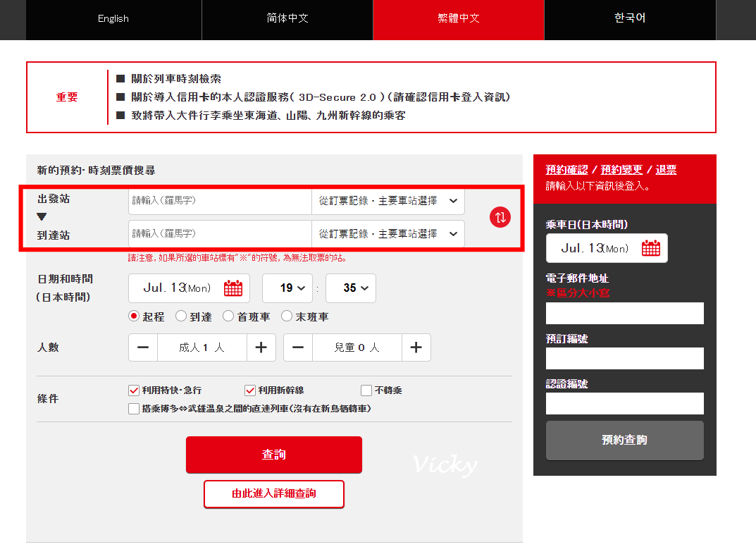Expand departure station 主要車站選擇 dropdown
The height and width of the screenshot is (554, 756).
[x=388, y=201]
